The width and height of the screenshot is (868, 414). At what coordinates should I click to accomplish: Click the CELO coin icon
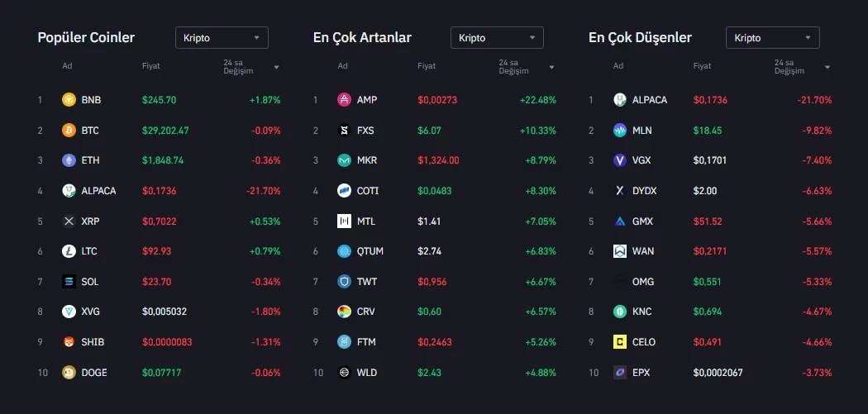click(x=620, y=342)
